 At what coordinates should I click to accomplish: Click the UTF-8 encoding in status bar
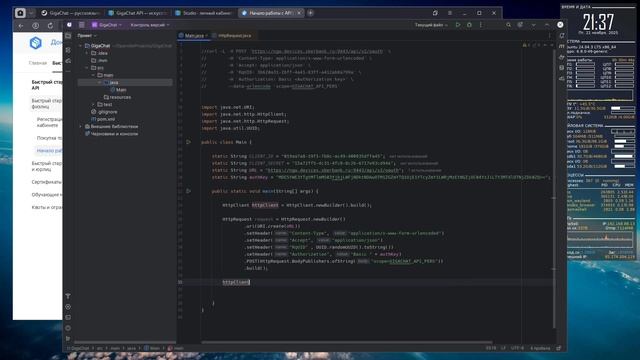click(517, 348)
